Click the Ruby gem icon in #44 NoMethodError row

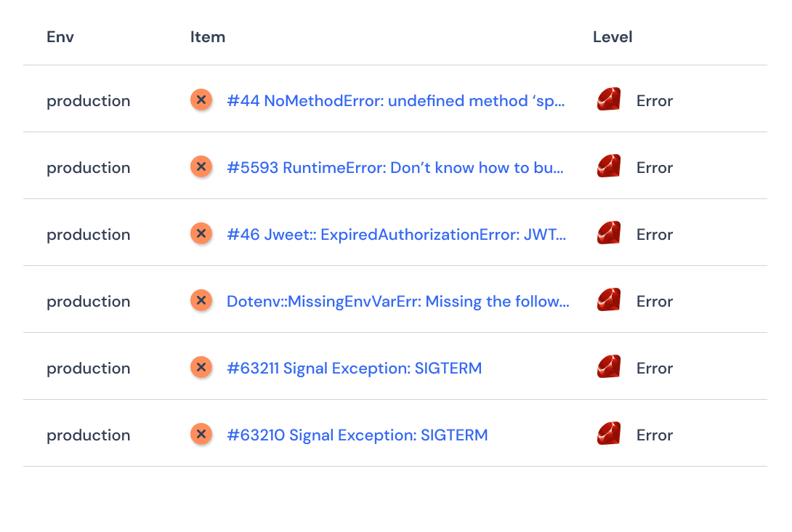point(609,100)
